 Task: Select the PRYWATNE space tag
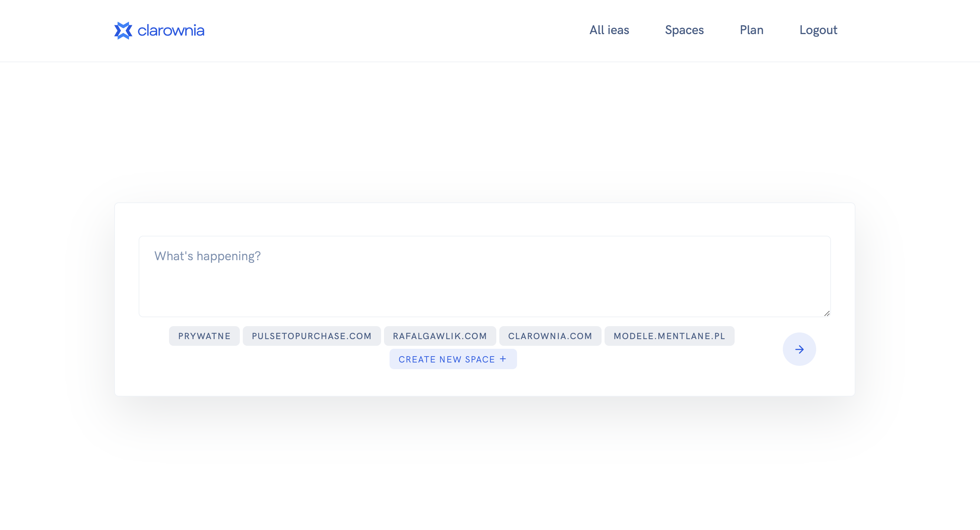pos(204,336)
